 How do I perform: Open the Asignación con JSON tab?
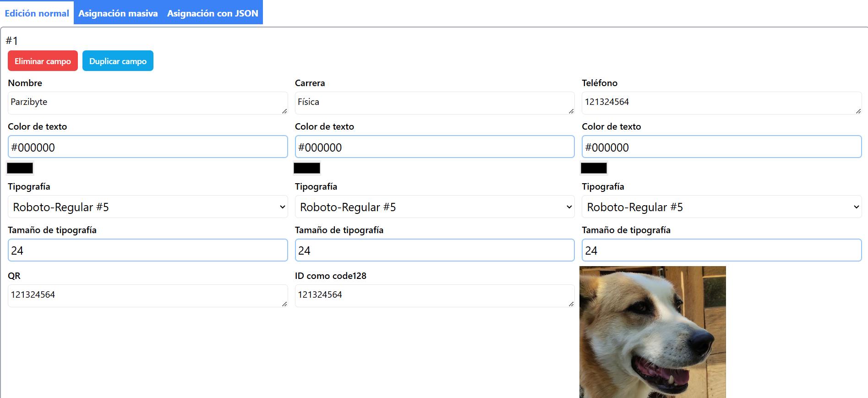pos(213,13)
